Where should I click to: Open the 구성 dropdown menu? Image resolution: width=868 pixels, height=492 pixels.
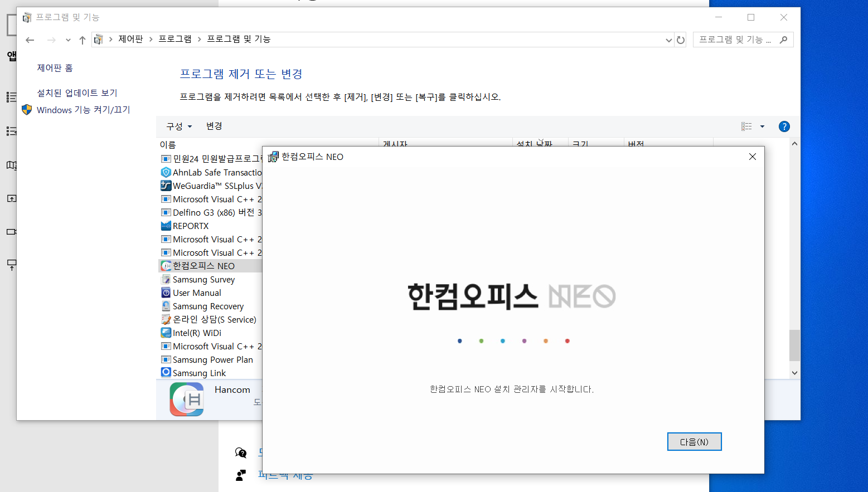(179, 126)
